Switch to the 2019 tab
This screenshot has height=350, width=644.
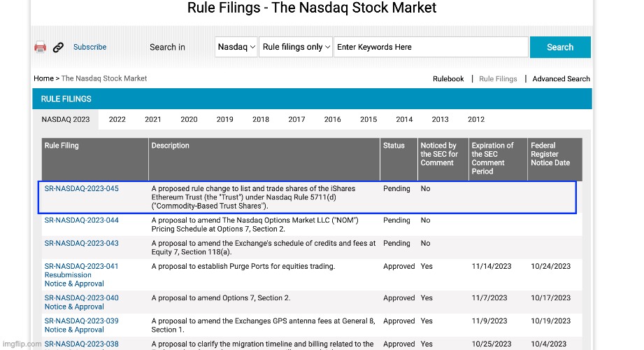(x=224, y=119)
